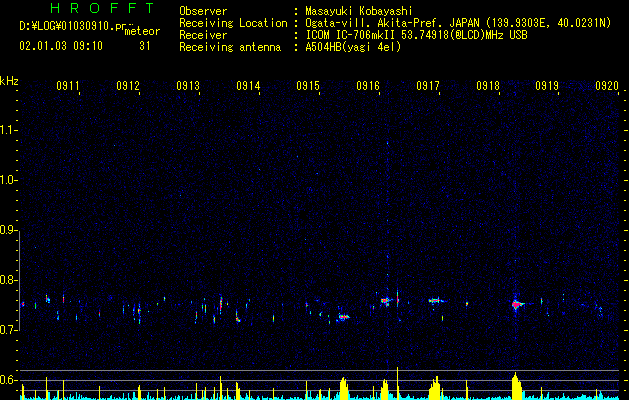Click the 0.9 kHz axis label
629x400 pixels.
click(9, 230)
